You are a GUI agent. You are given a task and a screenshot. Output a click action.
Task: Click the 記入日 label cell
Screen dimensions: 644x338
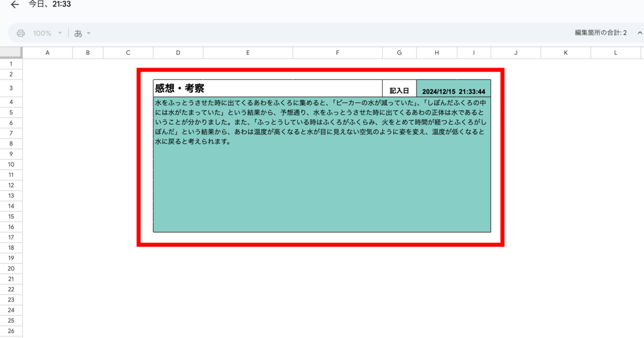click(x=399, y=88)
